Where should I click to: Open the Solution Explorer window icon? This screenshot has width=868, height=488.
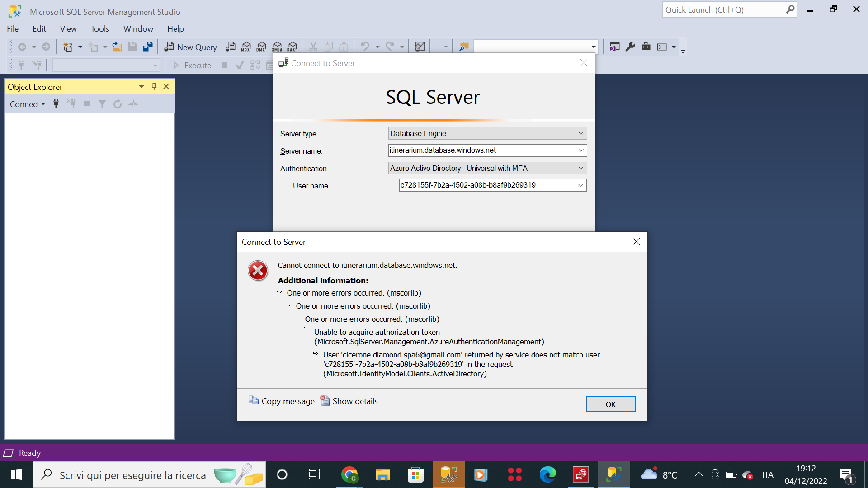[x=614, y=47]
